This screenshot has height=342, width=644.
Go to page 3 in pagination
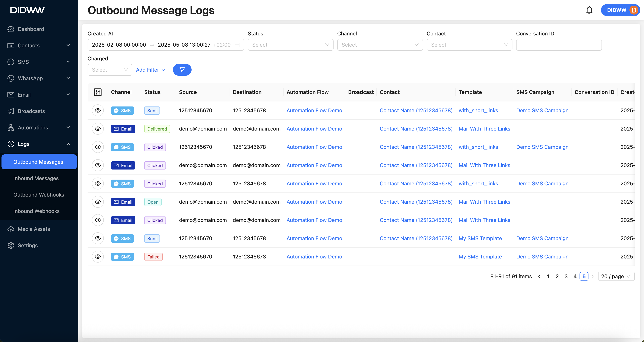coord(566,276)
